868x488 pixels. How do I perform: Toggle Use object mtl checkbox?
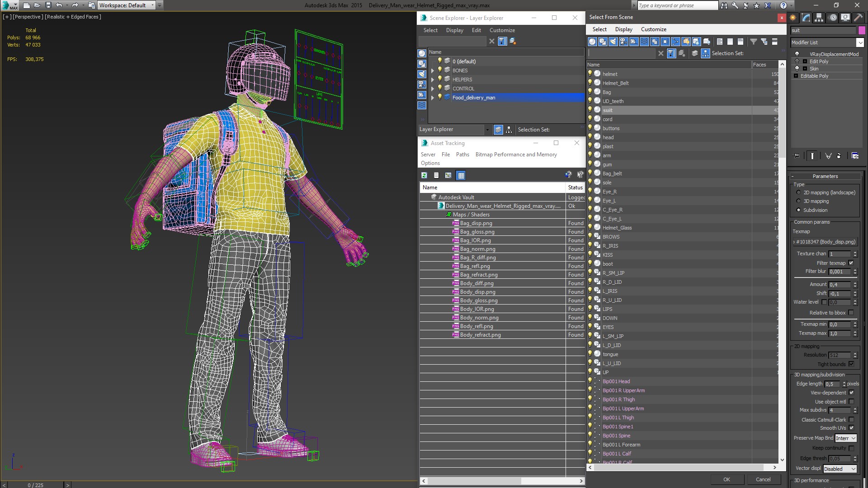[851, 402]
